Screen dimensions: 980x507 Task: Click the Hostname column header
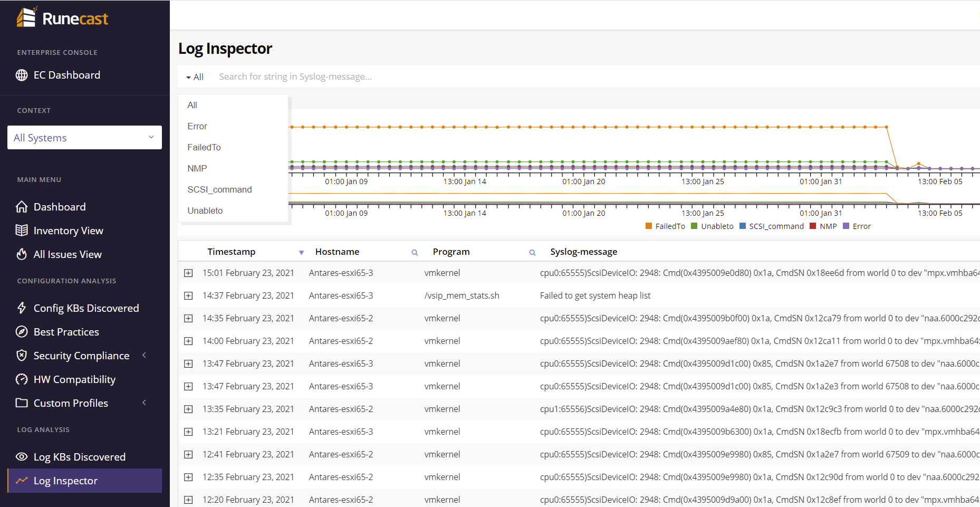[x=337, y=252]
